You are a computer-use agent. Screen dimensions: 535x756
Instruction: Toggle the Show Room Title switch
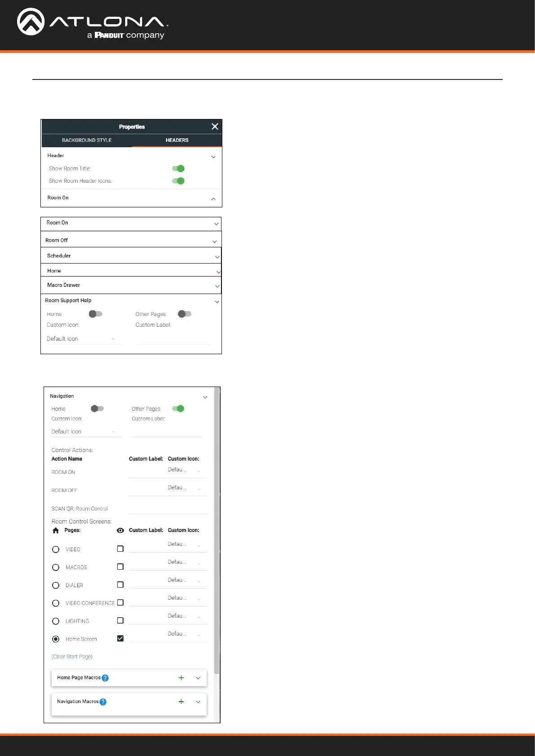coord(178,169)
